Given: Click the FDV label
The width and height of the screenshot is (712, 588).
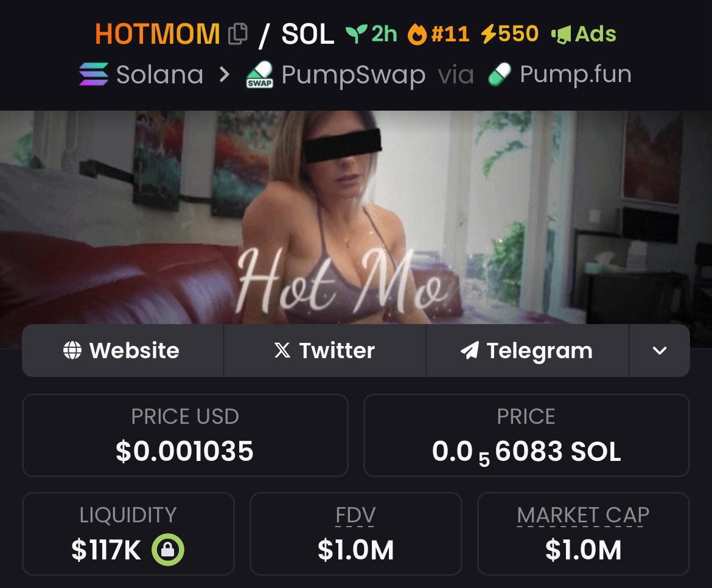Looking at the screenshot, I should [355, 515].
